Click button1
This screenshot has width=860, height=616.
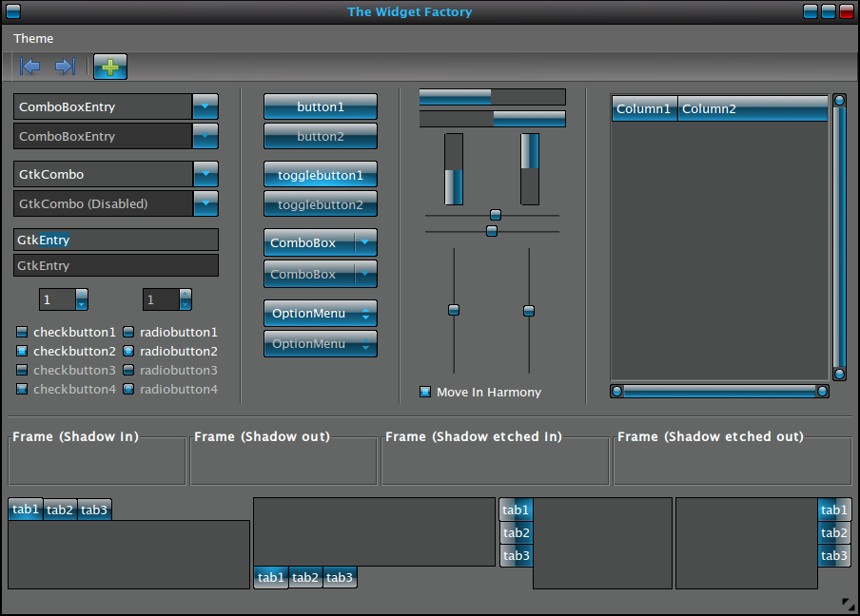321,106
